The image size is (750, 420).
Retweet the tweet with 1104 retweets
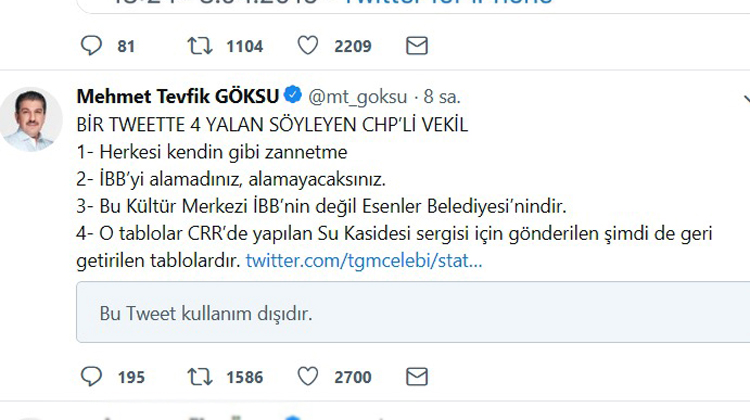199,46
